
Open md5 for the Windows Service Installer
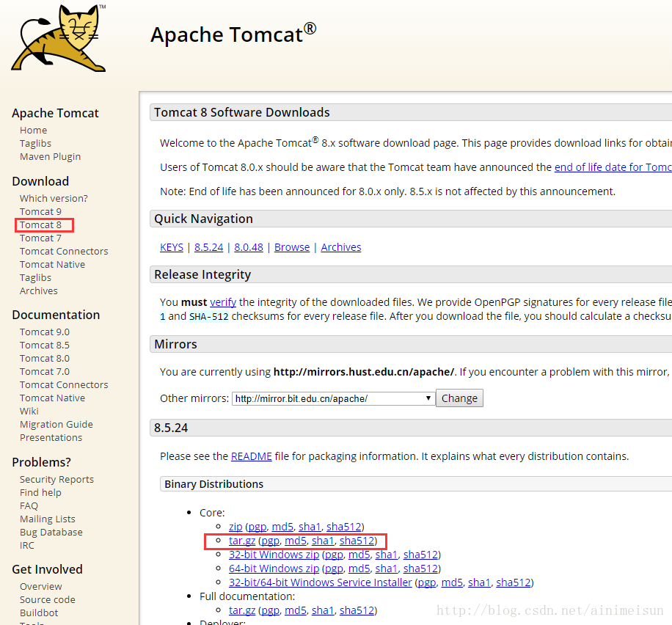tap(452, 582)
